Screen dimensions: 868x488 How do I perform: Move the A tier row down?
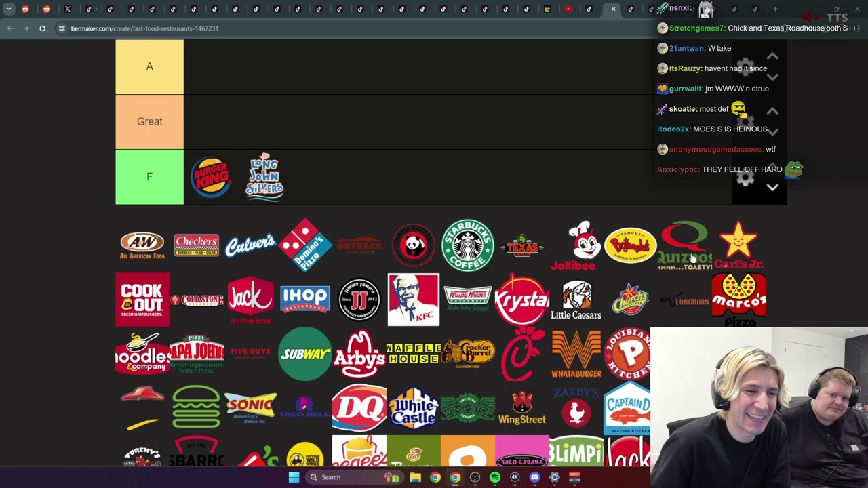772,77
